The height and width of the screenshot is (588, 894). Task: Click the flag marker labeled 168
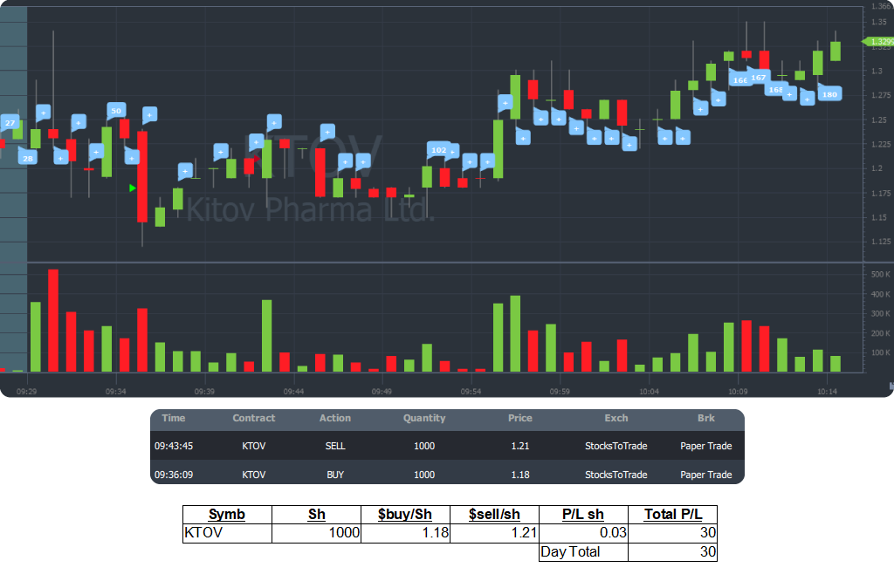(x=775, y=89)
